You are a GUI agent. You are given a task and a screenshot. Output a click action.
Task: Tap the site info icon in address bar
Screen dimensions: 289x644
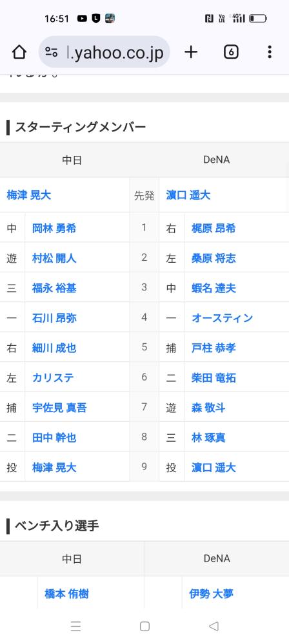pos(52,52)
